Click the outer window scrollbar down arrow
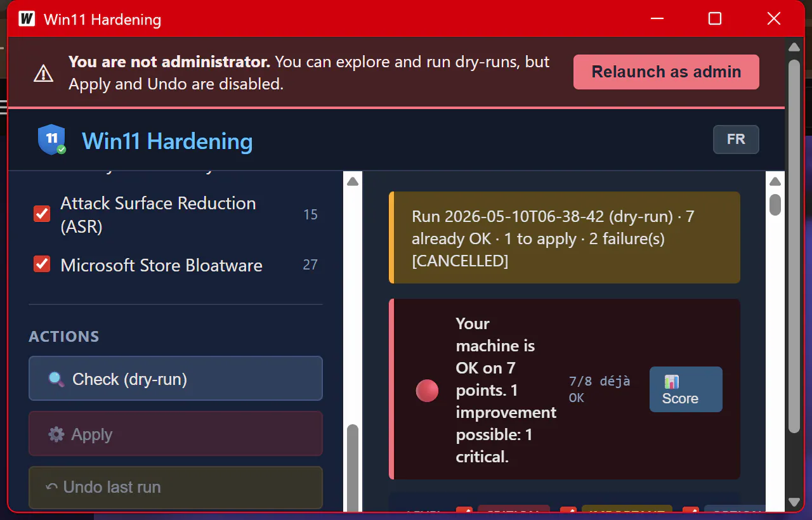Image resolution: width=812 pixels, height=520 pixels. click(x=794, y=502)
